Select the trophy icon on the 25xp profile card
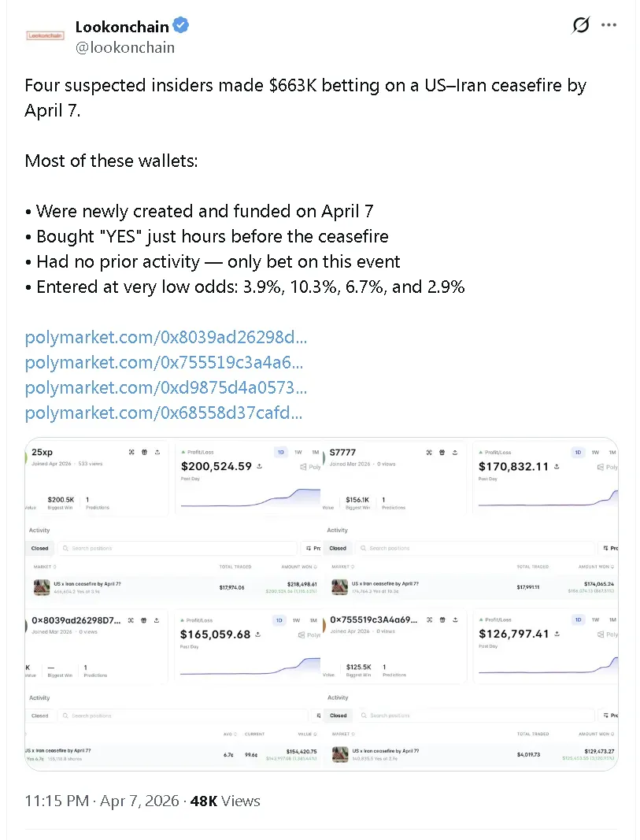 pos(144,452)
